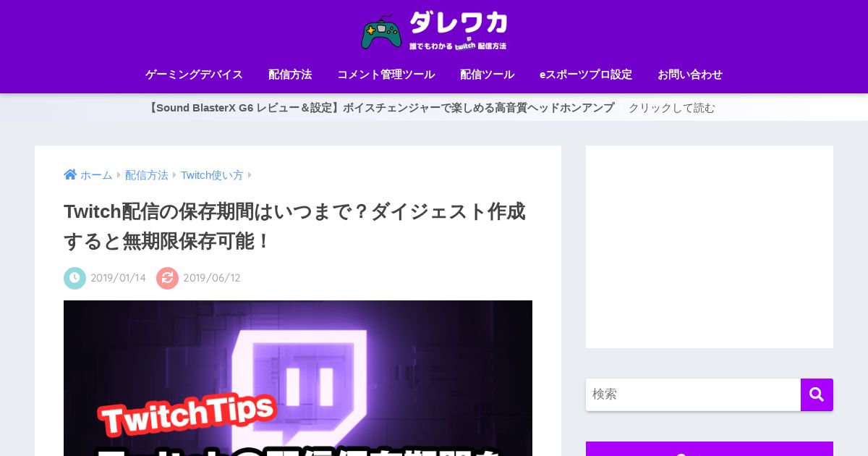Select the 配信ツール menu item

click(x=487, y=75)
